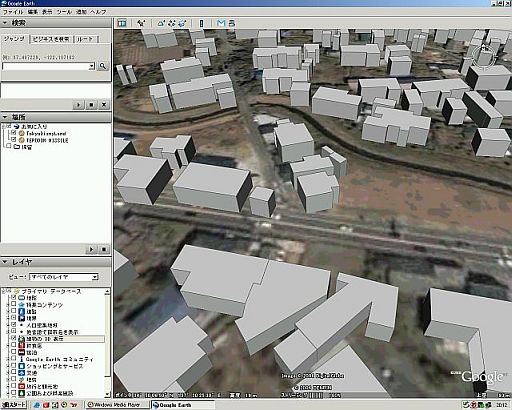This screenshot has height=410, width=512.
Task: Click the 建物の 3D 表示 layer building icon
Action: [21, 339]
